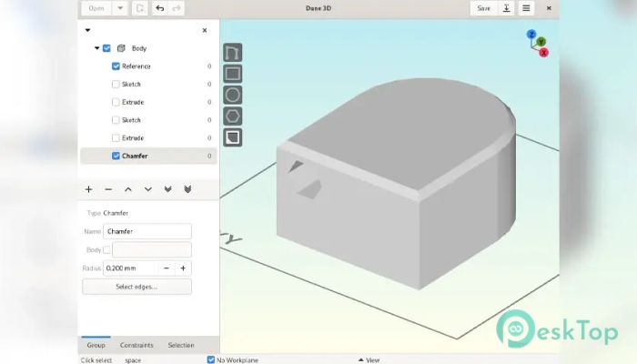Select the Chamfer group row label
This screenshot has width=637, height=364.
point(135,156)
